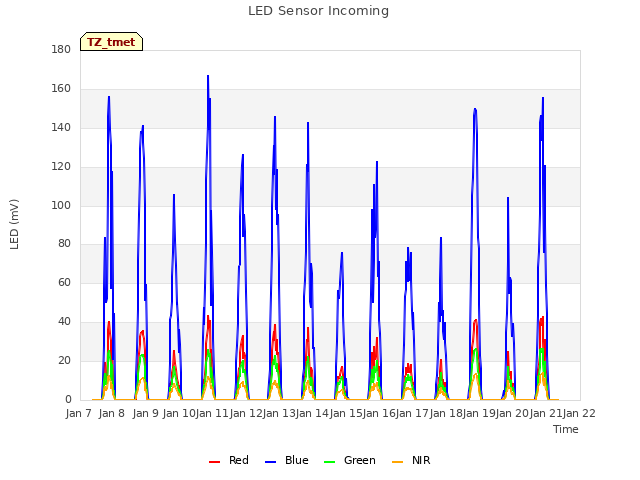This screenshot has height=480, width=640.
Task: Click the TZ_tmet annotation label
Action: (111, 42)
